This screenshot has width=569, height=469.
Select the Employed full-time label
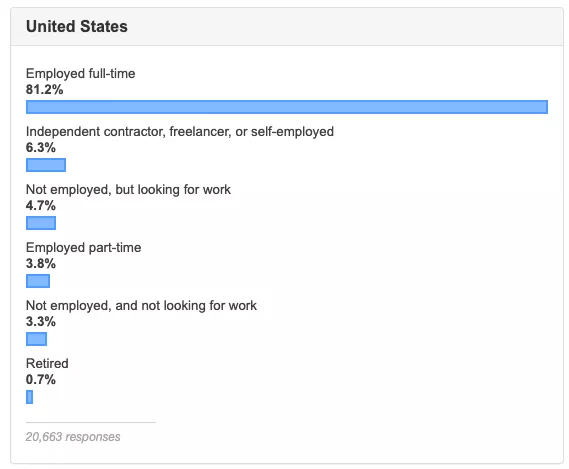pyautogui.click(x=81, y=74)
